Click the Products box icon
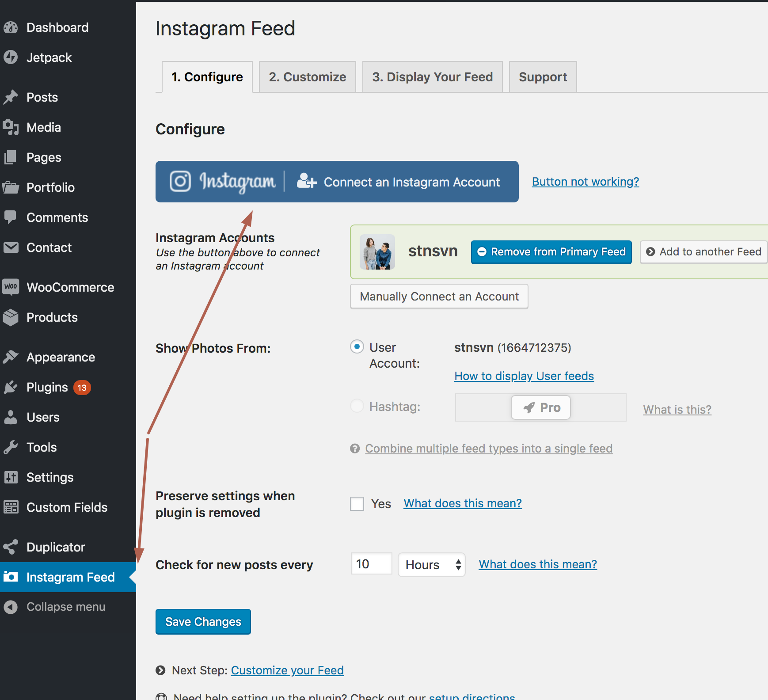 click(x=11, y=317)
